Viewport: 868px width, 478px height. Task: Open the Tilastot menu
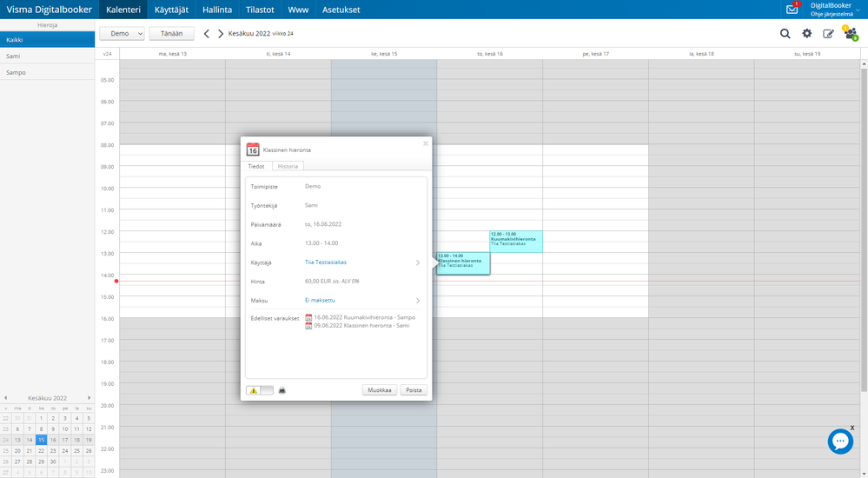point(260,10)
